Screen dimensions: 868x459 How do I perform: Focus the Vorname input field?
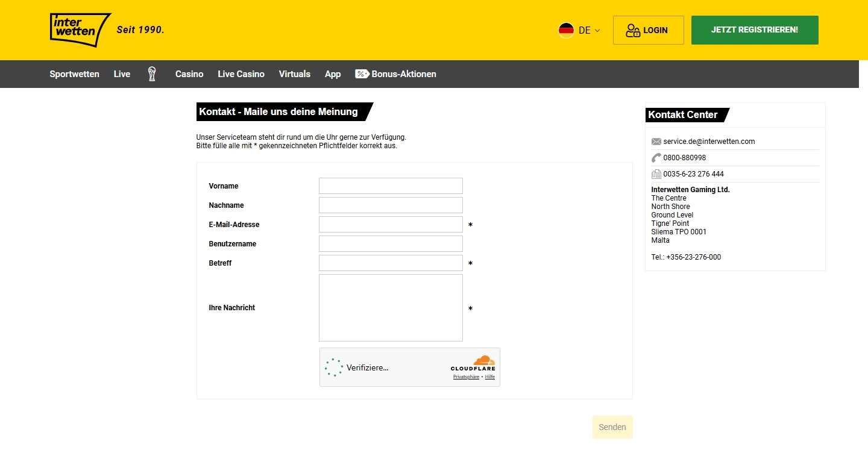(391, 186)
